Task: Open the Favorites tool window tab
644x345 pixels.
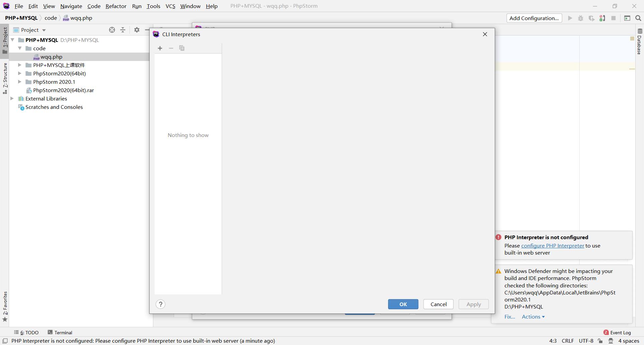Action: [5, 306]
